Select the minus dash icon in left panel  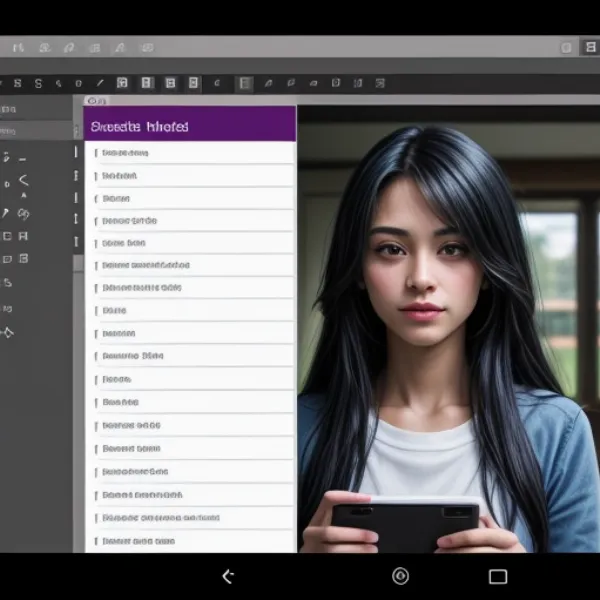click(x=23, y=160)
